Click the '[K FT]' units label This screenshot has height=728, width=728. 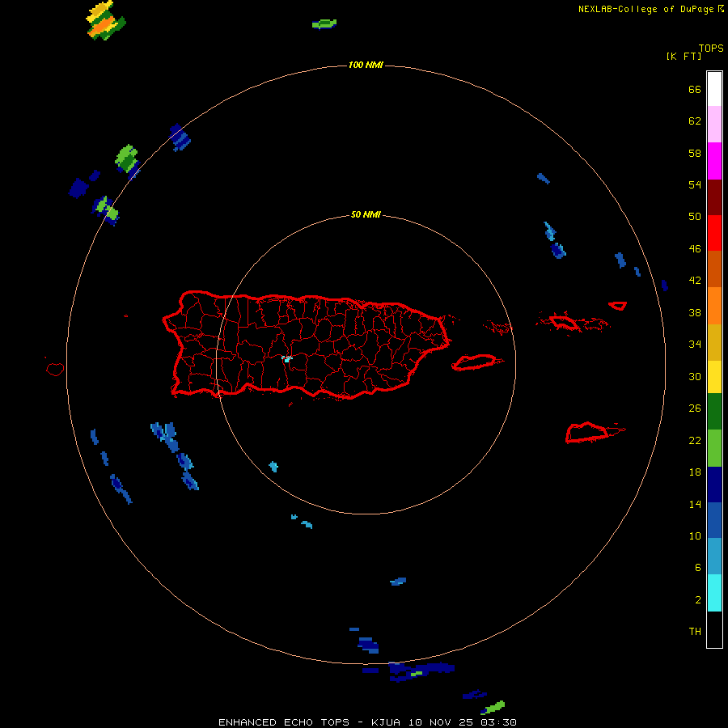[x=684, y=56]
